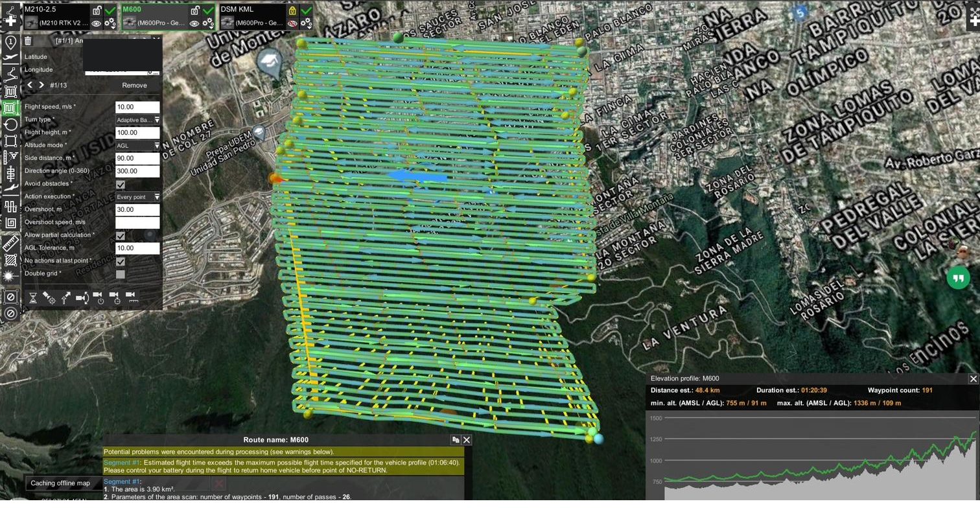Select the Circle tool in left toolbar
The height and width of the screenshot is (508, 980).
pyautogui.click(x=10, y=125)
